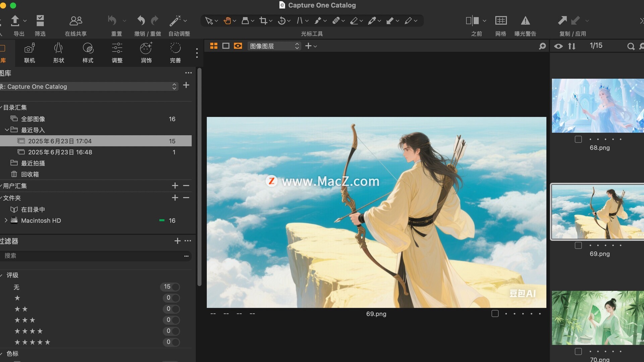Choose the Eraser cursor tool
644x362 pixels.
354,21
